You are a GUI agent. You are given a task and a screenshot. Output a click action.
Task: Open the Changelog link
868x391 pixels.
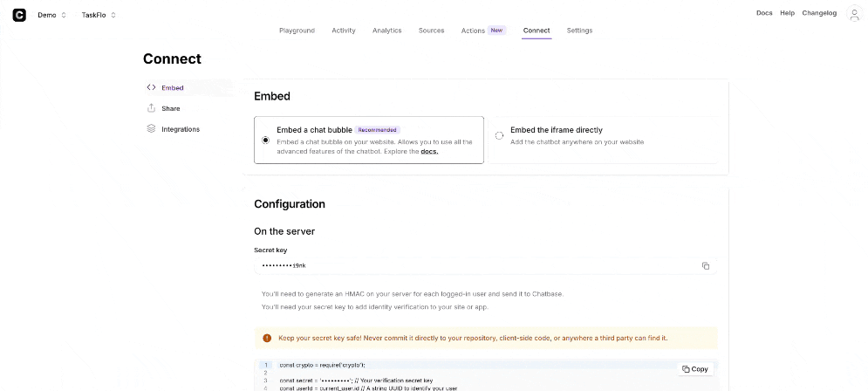coord(819,13)
